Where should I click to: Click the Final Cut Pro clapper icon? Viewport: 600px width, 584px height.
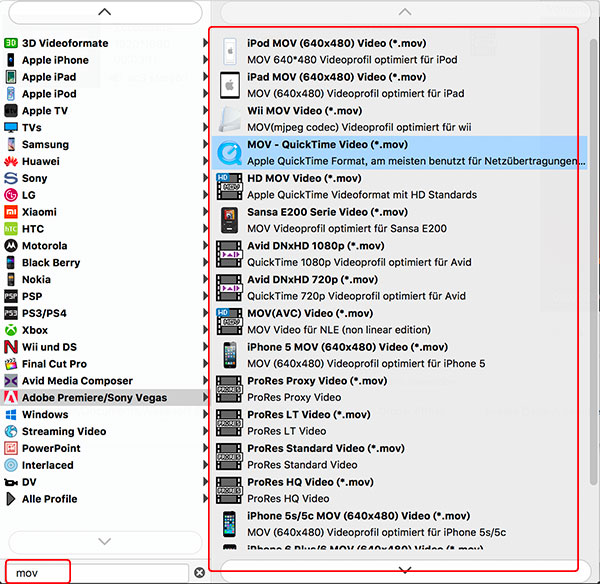(11, 364)
